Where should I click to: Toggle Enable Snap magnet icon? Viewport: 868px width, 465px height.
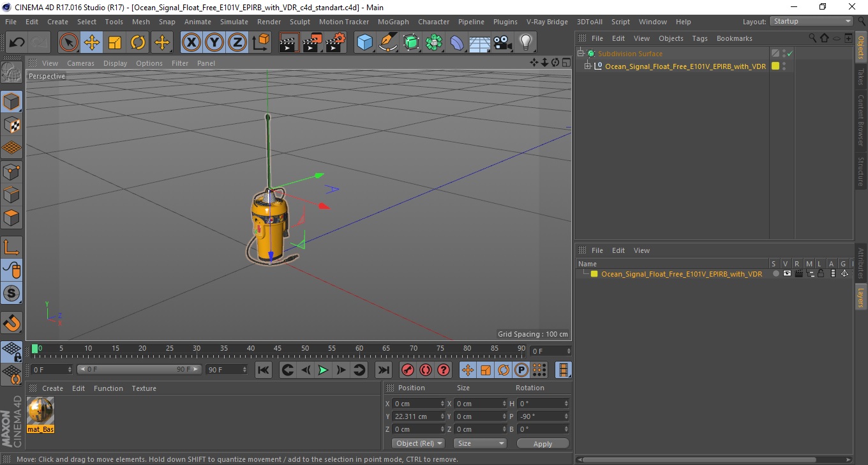tap(11, 323)
